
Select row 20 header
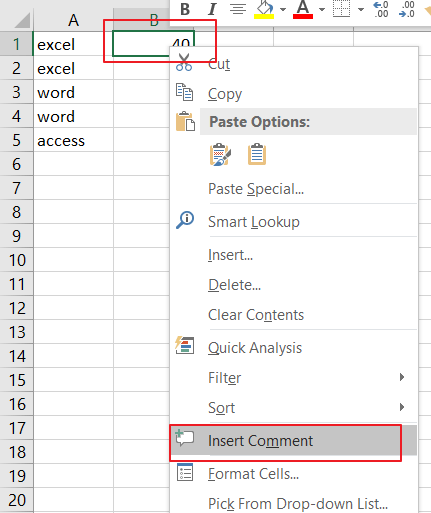(x=16, y=500)
